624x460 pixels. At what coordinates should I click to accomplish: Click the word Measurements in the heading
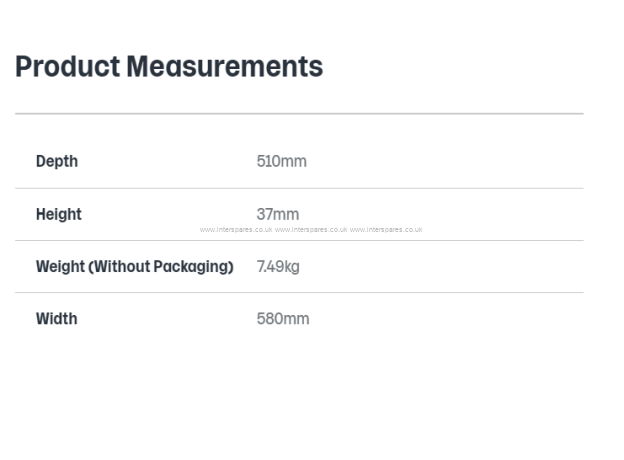(x=225, y=66)
